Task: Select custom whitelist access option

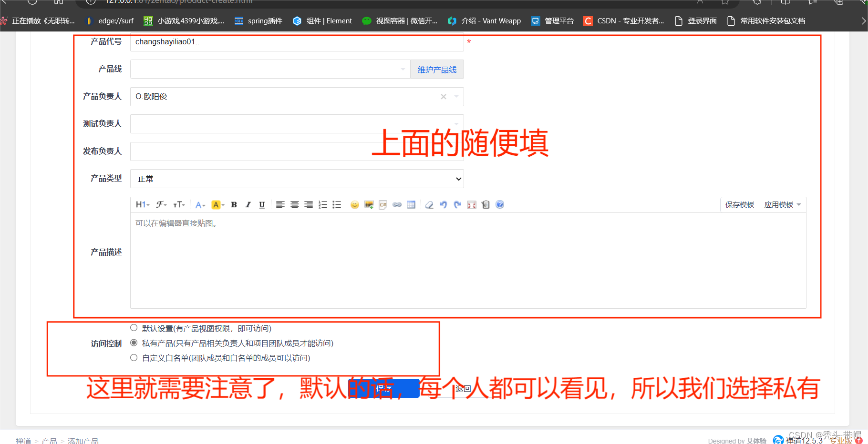Action: point(134,357)
